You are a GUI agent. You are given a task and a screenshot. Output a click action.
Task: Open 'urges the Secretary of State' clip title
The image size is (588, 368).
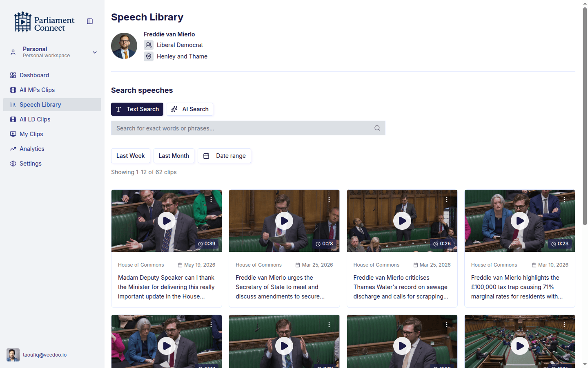coord(284,287)
